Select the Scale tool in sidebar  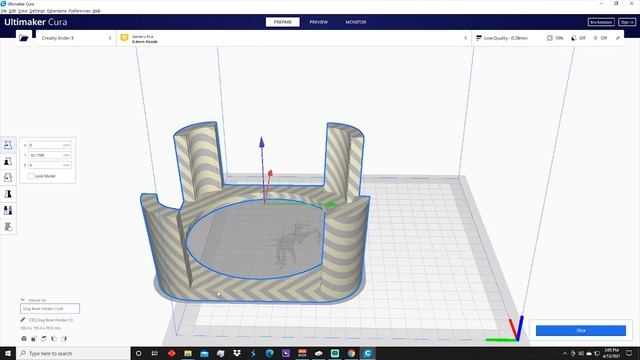8,161
